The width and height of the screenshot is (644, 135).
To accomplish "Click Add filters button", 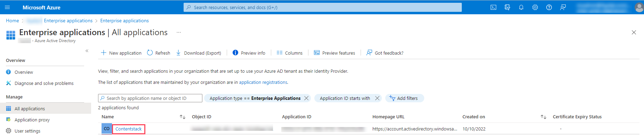I will pos(404,98).
